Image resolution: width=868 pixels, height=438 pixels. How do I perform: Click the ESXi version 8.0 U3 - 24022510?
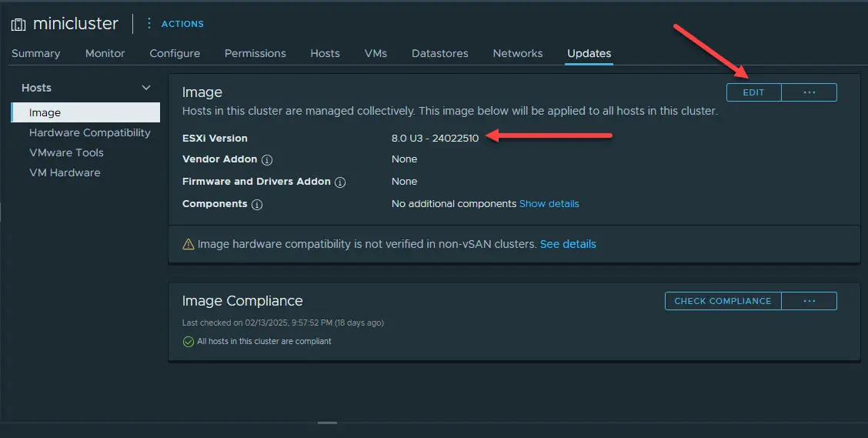pos(435,139)
